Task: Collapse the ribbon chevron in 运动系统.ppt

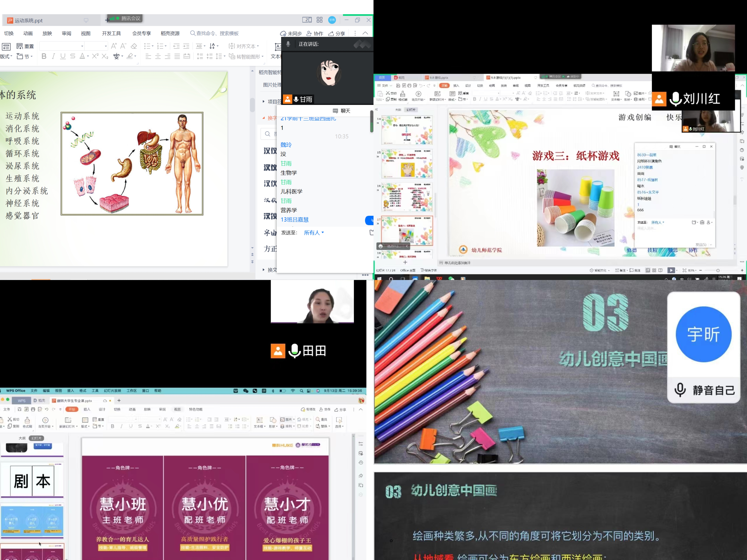Action: point(365,33)
